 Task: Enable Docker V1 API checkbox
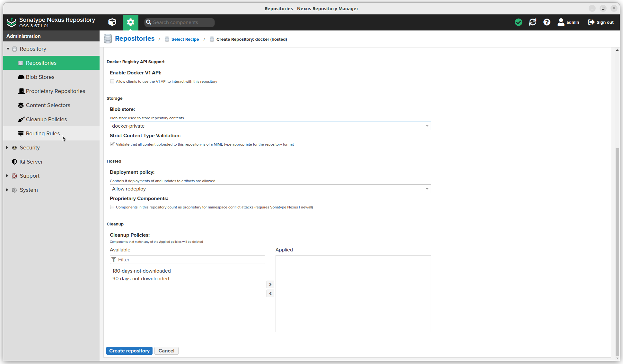coord(112,81)
